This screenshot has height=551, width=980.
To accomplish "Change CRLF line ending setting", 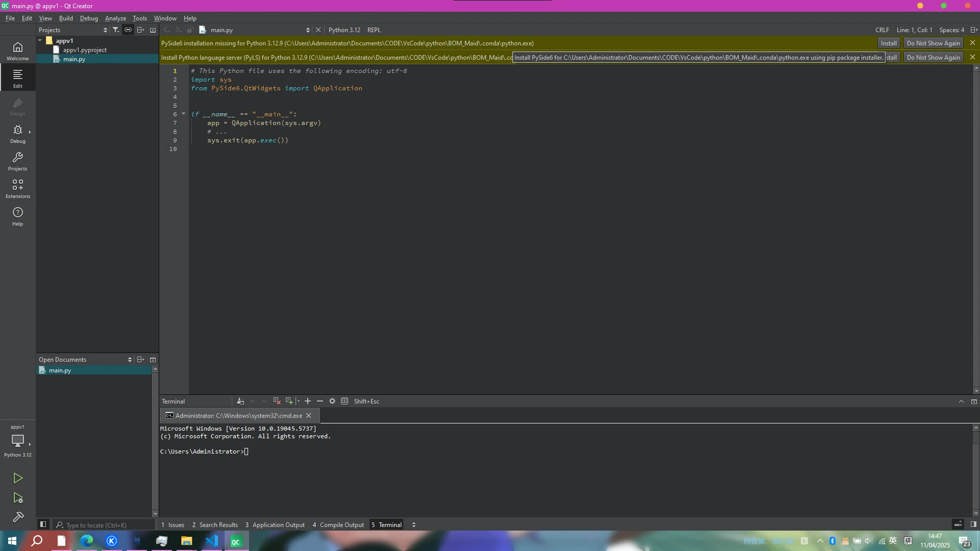I will click(x=882, y=30).
